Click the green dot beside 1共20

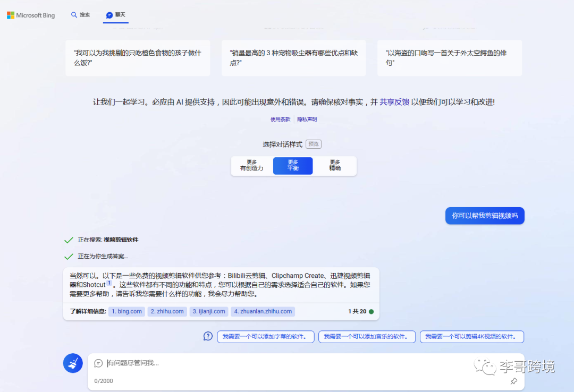371,311
